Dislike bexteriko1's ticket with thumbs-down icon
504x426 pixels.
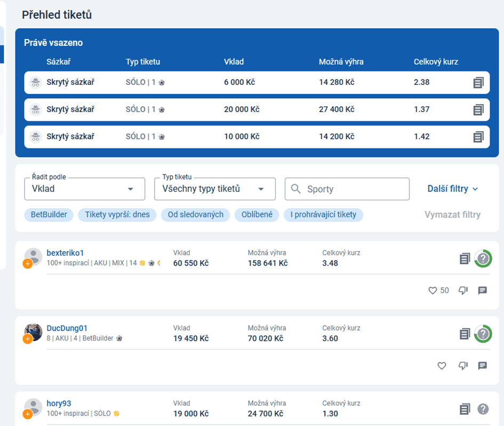pos(463,290)
